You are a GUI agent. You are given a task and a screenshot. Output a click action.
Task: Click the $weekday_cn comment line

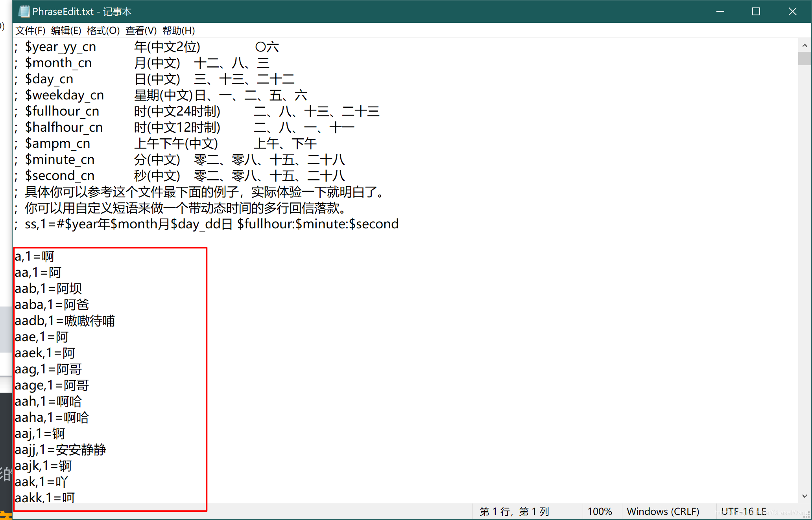click(x=65, y=95)
